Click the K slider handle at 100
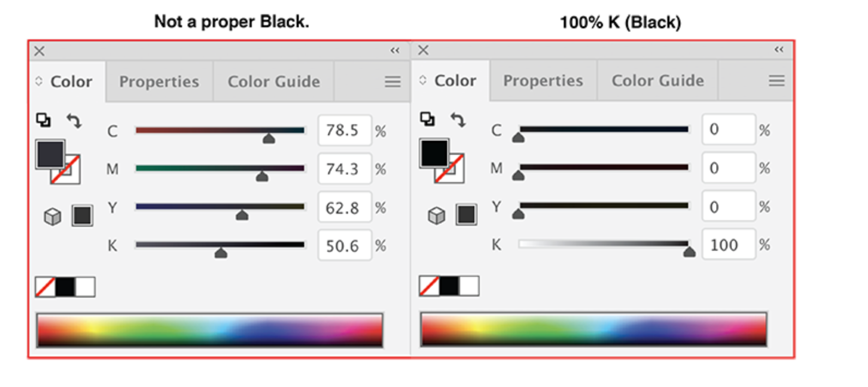Screen dimensions: 868x387 pyautogui.click(x=689, y=251)
